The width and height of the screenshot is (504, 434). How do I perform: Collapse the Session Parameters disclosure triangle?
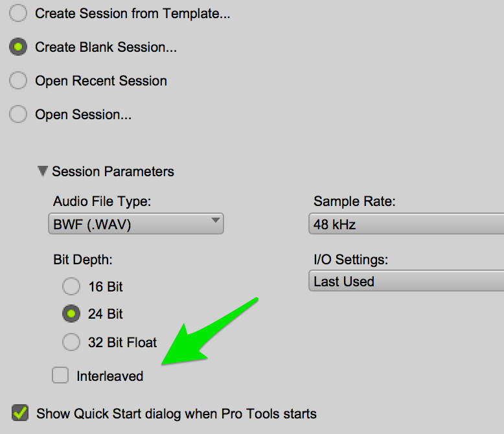[x=43, y=172]
